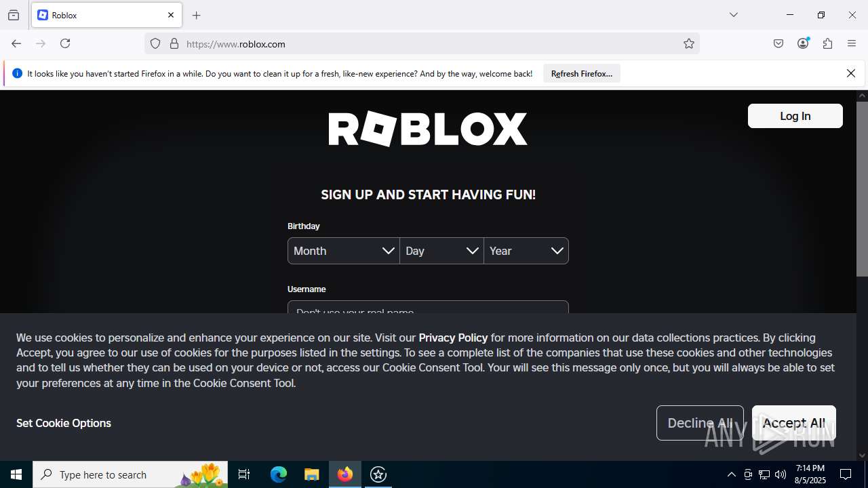This screenshot has width=868, height=488.
Task: Go back with the back arrow
Action: click(x=16, y=43)
